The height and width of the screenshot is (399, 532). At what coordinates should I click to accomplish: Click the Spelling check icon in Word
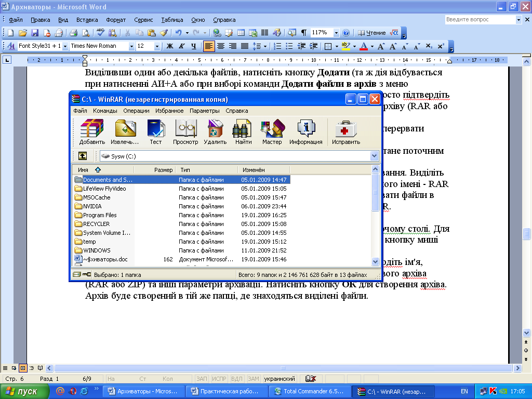pyautogui.click(x=100, y=33)
